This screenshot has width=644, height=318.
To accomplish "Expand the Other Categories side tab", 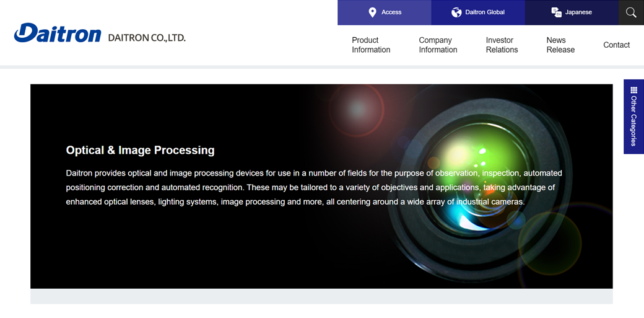I will coord(633,117).
